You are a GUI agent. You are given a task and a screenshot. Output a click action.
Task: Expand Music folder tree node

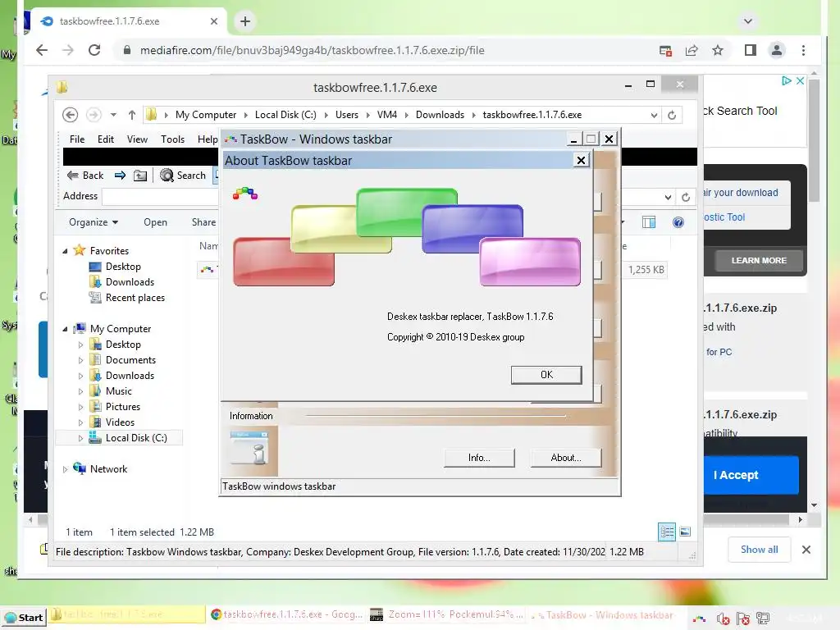[x=81, y=391]
